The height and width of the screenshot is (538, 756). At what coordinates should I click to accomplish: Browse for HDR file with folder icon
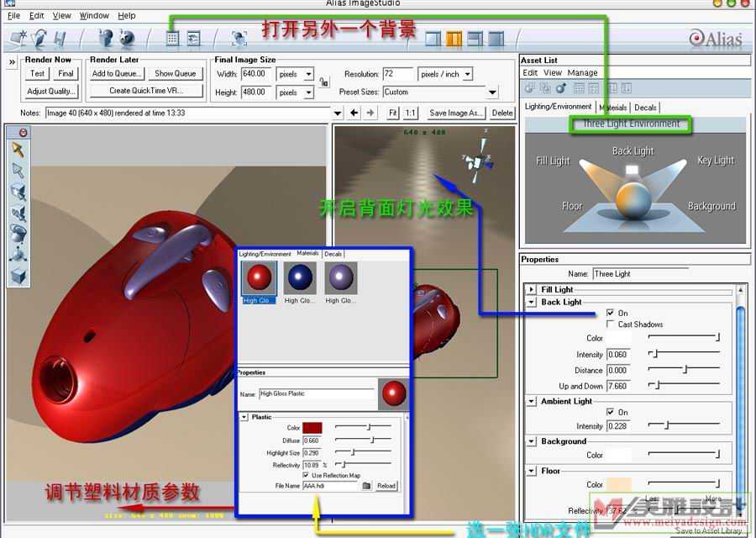pos(366,485)
